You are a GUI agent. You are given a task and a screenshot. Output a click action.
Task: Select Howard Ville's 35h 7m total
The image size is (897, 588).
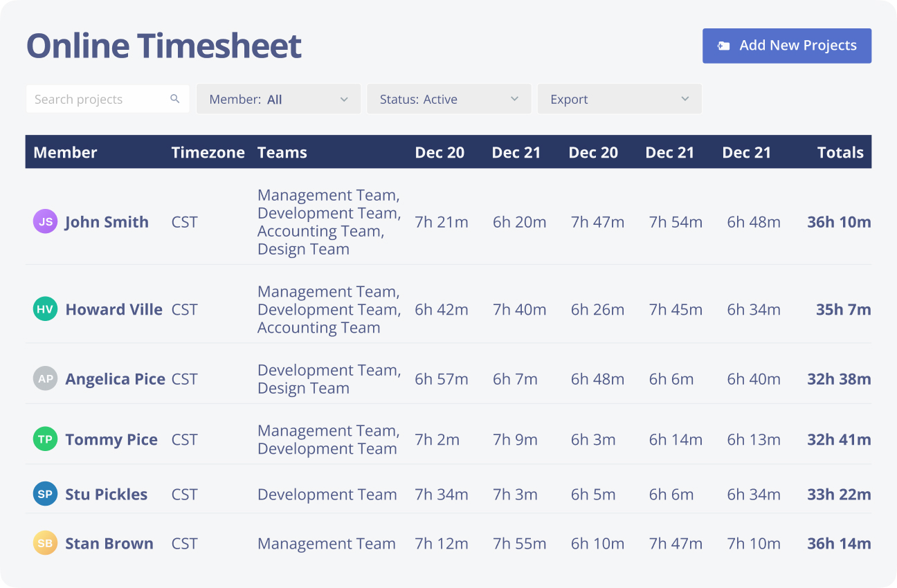843,309
